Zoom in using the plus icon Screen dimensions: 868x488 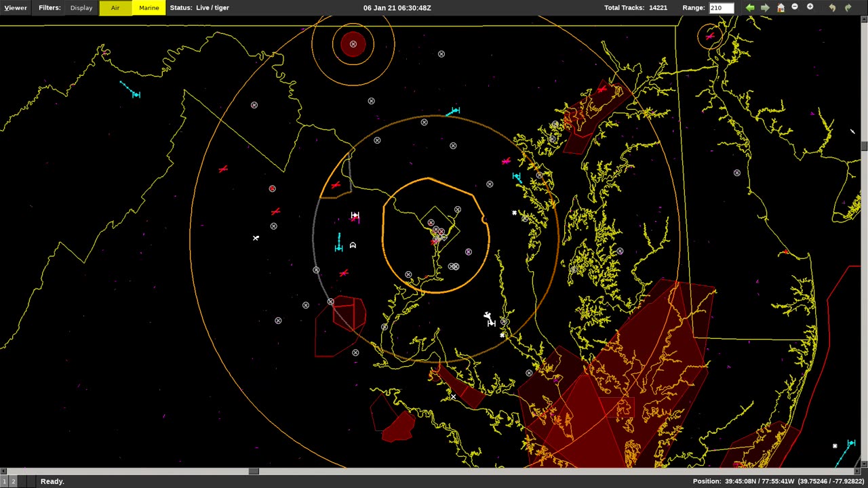click(810, 7)
